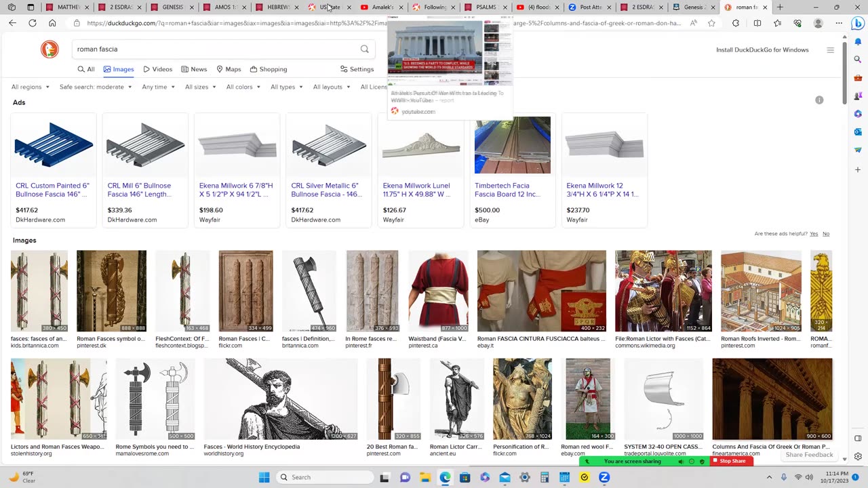Open Calculator from taskbar
The image size is (868, 488).
[x=545, y=477]
